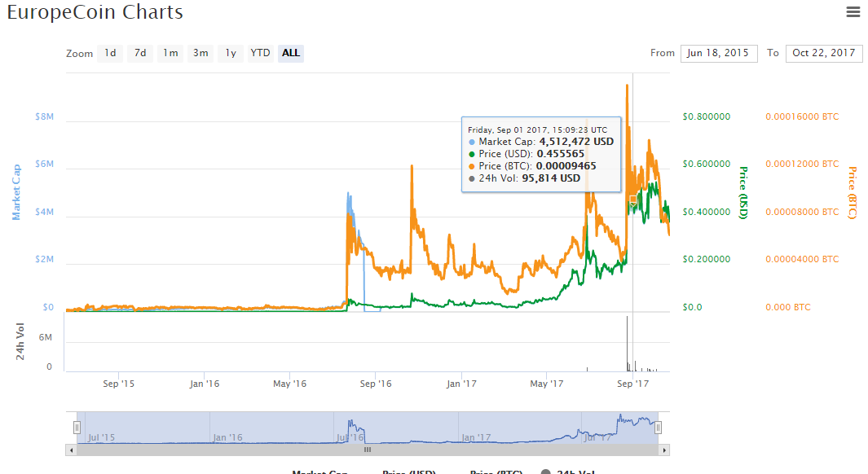
Task: Click the tooltip Price (USD) value
Action: pyautogui.click(x=561, y=154)
